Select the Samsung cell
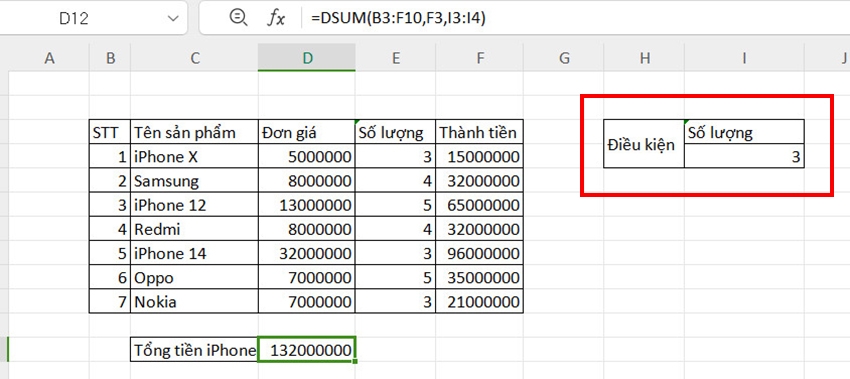The height and width of the screenshot is (379, 850). [x=195, y=181]
